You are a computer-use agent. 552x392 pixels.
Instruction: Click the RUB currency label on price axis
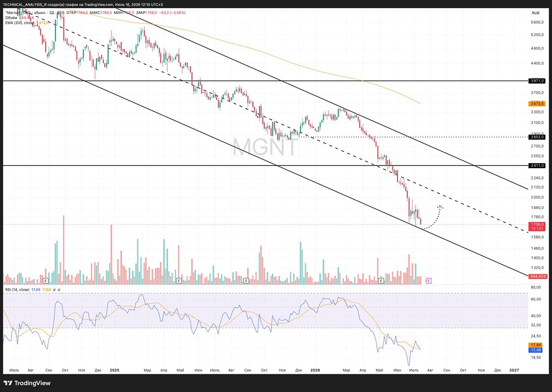(x=535, y=13)
